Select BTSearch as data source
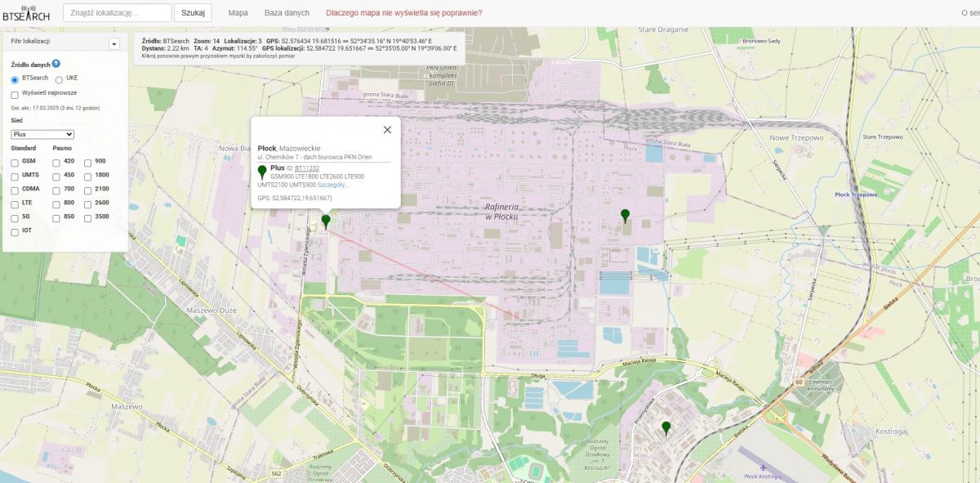The image size is (980, 483). pos(15,79)
